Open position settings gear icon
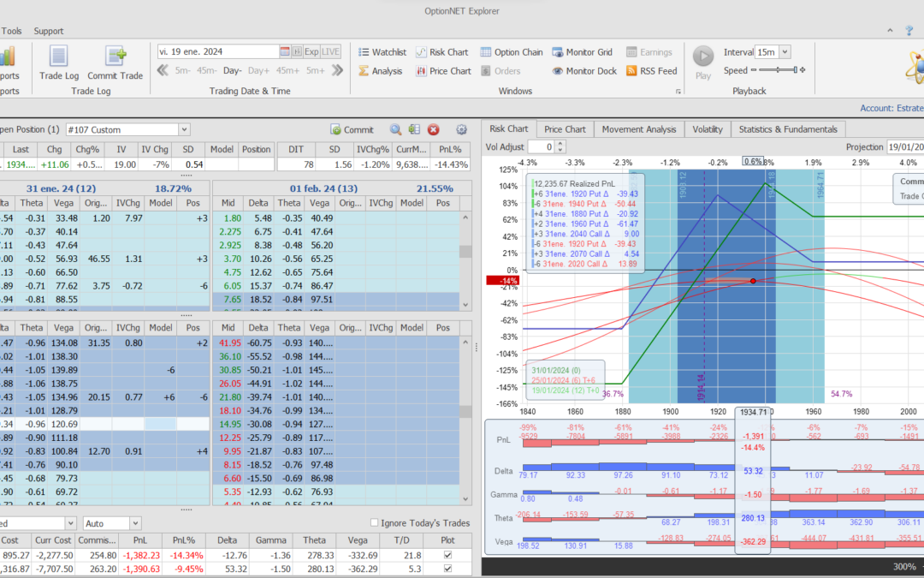This screenshot has width=924, height=578. point(462,129)
